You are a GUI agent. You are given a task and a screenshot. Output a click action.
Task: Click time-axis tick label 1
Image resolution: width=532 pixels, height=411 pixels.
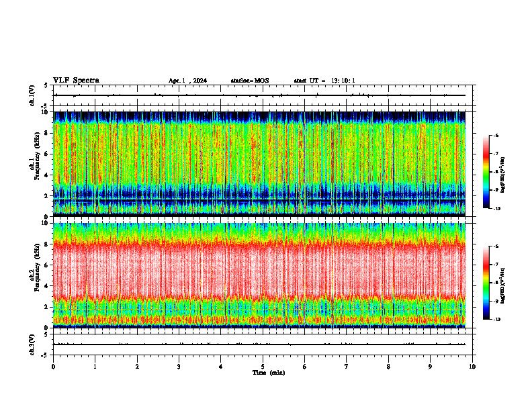point(95,367)
